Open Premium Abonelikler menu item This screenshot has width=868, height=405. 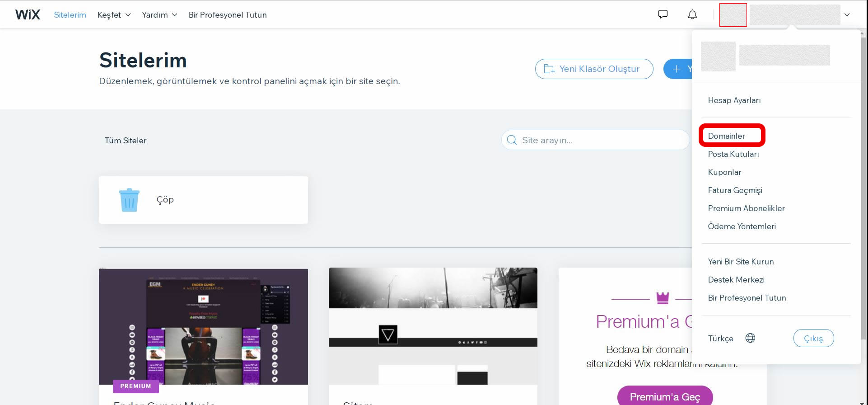pos(746,208)
